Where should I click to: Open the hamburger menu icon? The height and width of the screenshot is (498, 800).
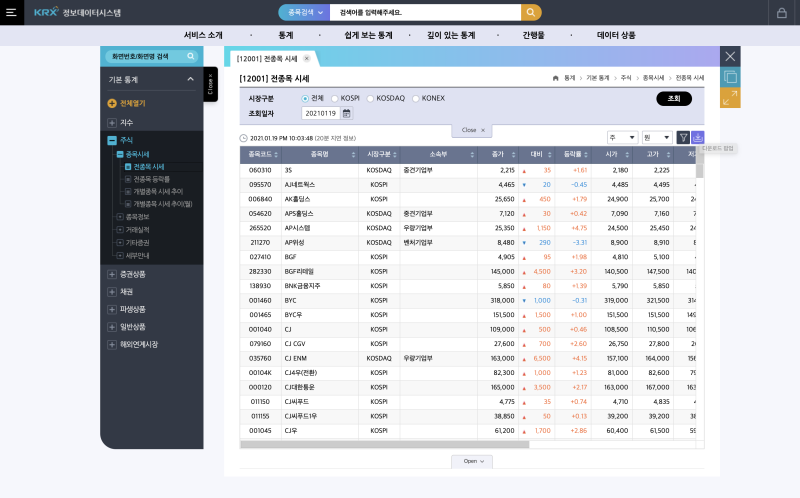(x=11, y=12)
